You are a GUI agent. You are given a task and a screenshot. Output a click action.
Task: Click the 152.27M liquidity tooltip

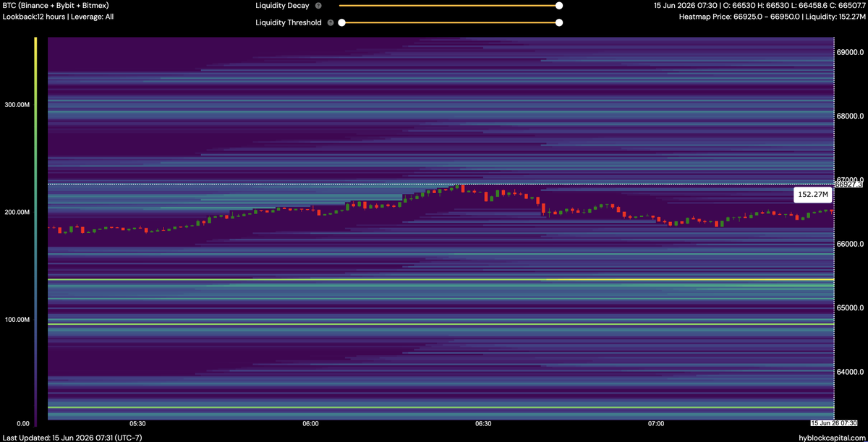pyautogui.click(x=812, y=194)
